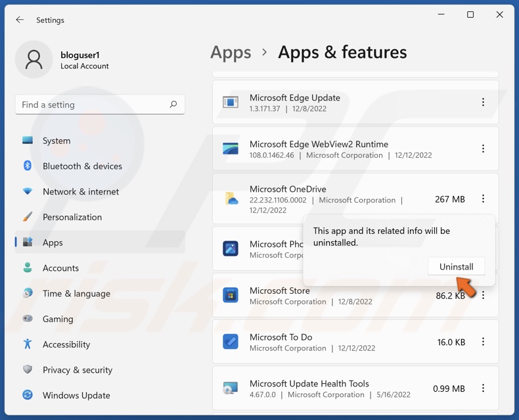
Task: Open more options for Edge WebView2 Runtime
Action: [x=483, y=149]
